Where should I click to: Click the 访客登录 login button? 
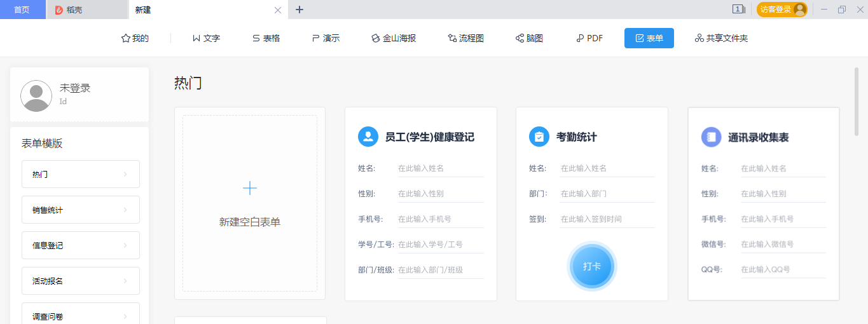(x=776, y=10)
